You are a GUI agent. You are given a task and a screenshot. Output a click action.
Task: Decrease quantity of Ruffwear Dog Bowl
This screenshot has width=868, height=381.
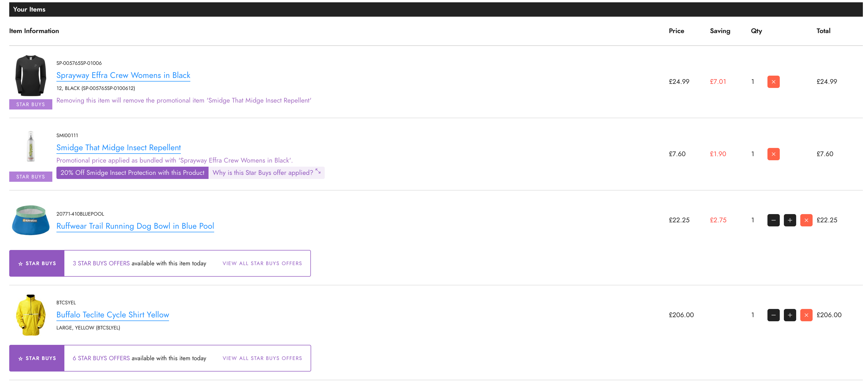(773, 220)
